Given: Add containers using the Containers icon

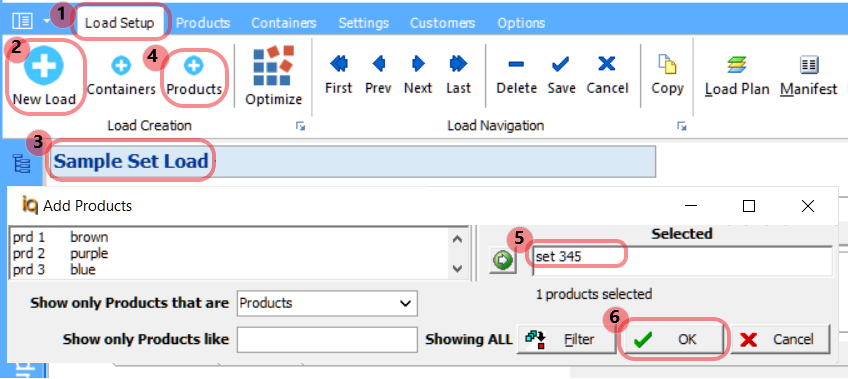Looking at the screenshot, I should point(121,66).
